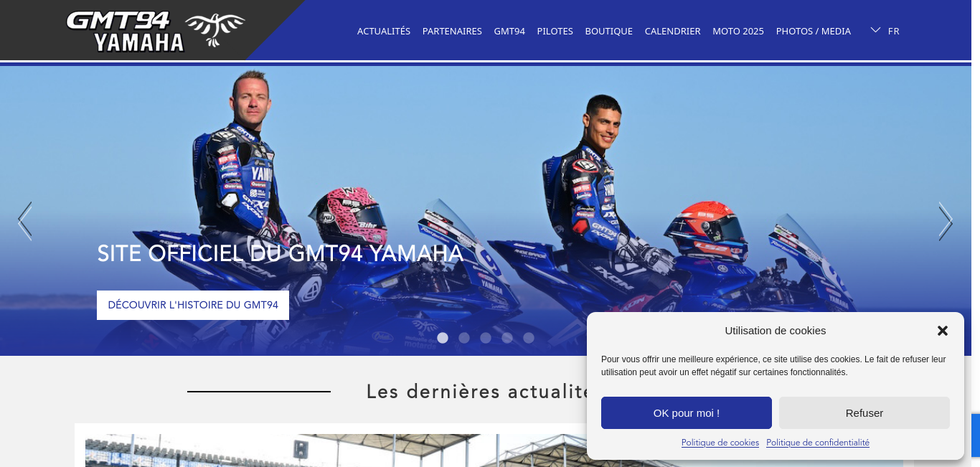Open the Pilotes menu item
980x467 pixels.
[x=555, y=31]
